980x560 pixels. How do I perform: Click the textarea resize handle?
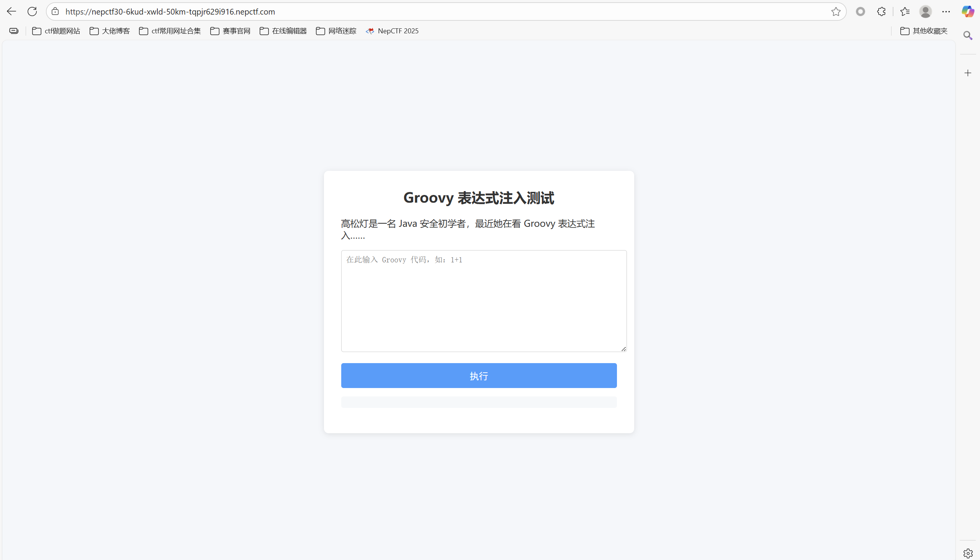click(x=623, y=349)
